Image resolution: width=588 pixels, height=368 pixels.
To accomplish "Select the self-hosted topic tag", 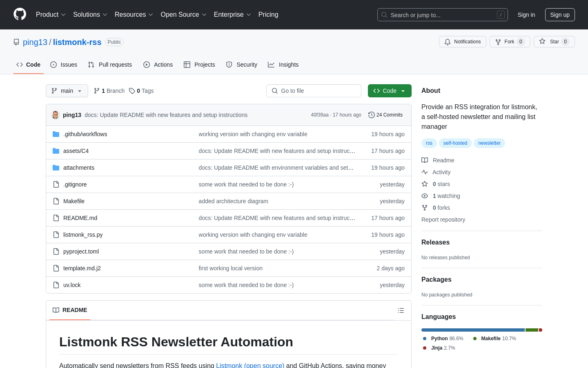I will [x=455, y=143].
